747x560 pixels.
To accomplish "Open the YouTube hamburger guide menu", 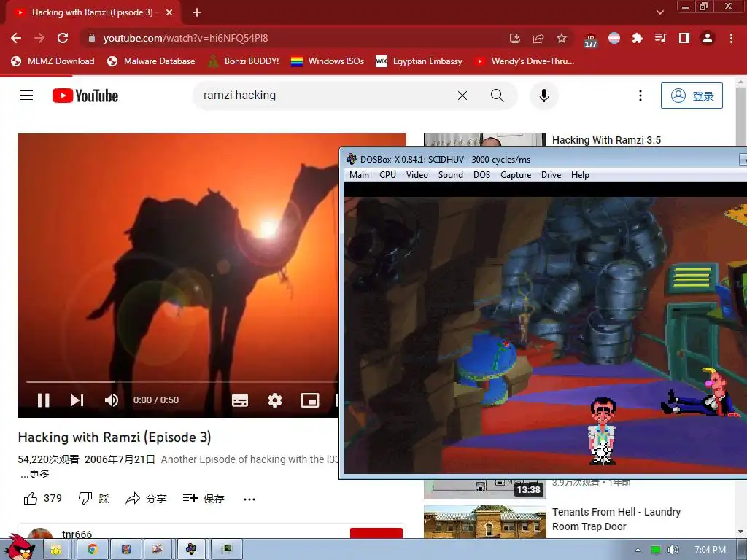I will click(x=26, y=96).
